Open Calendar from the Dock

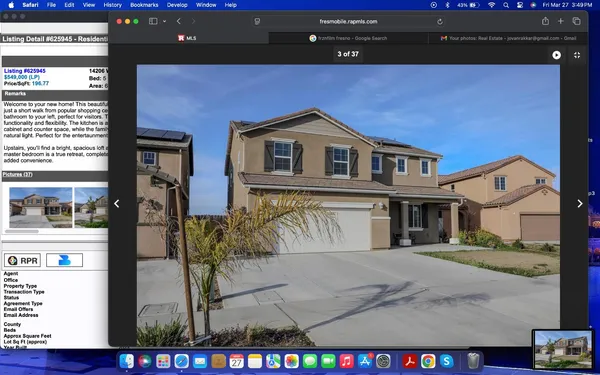point(236,361)
